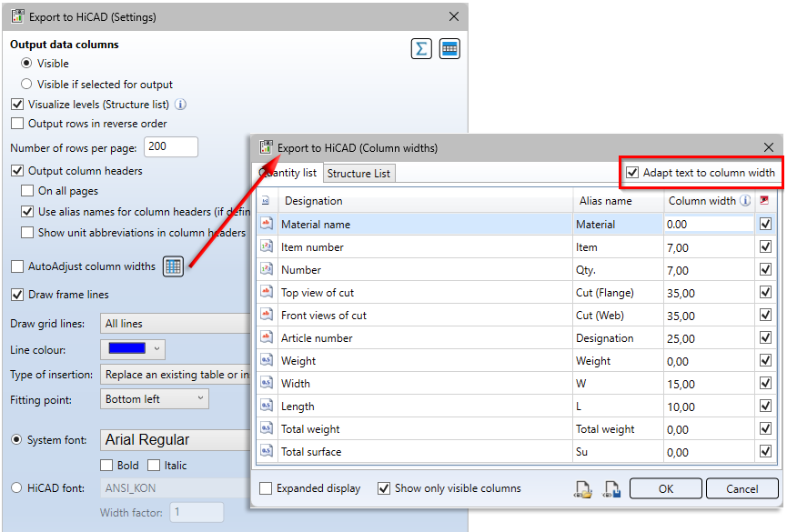Image resolution: width=787 pixels, height=532 pixels.
Task: Click the Designation column header
Action: coord(426,201)
